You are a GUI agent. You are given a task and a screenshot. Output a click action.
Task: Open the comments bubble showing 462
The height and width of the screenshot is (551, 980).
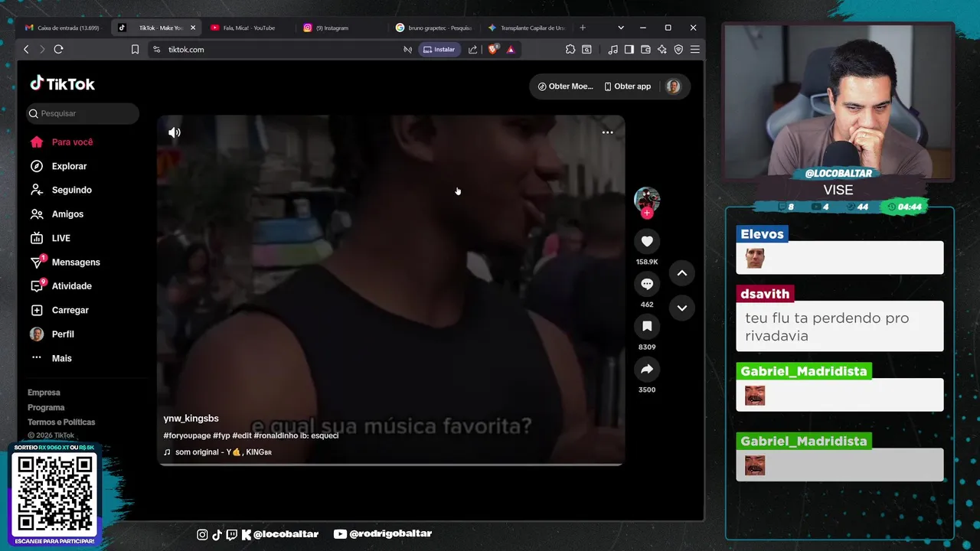pyautogui.click(x=647, y=284)
